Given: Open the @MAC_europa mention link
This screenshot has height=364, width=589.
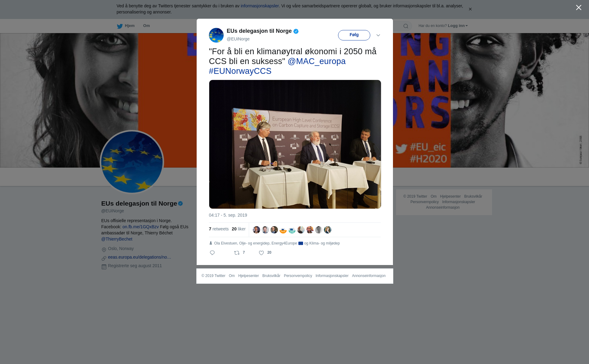Looking at the screenshot, I should click(x=317, y=61).
